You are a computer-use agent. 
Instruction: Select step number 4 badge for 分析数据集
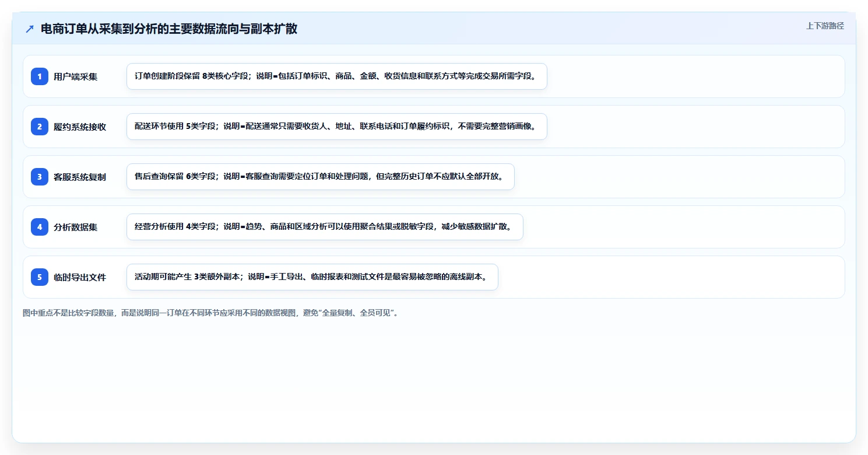tap(40, 227)
